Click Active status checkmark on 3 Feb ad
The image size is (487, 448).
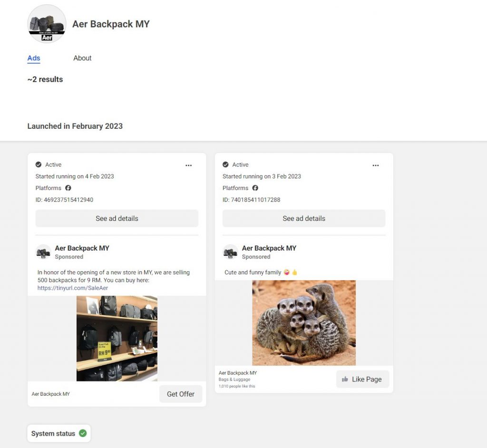point(225,164)
